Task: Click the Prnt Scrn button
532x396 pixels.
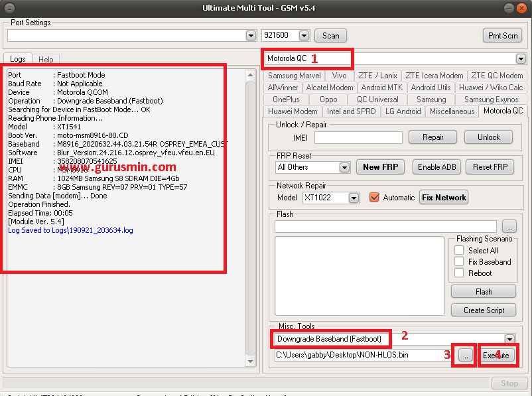Action: coord(503,36)
